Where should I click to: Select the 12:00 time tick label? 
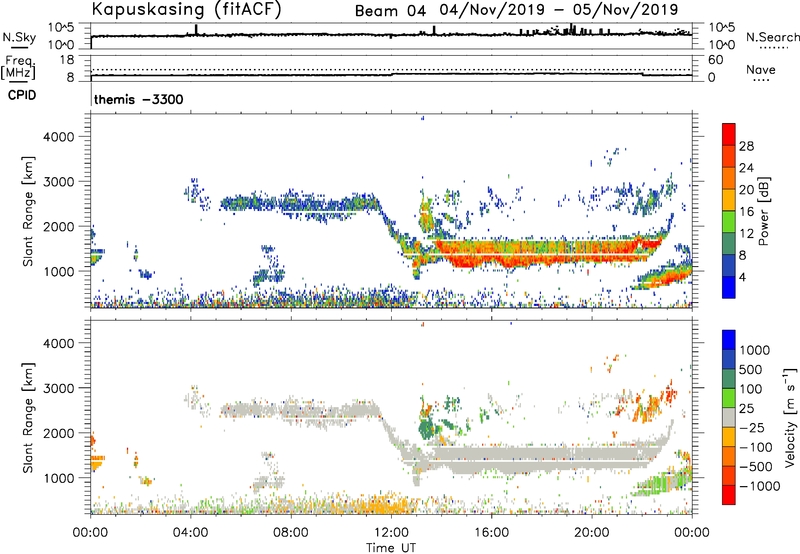click(391, 533)
